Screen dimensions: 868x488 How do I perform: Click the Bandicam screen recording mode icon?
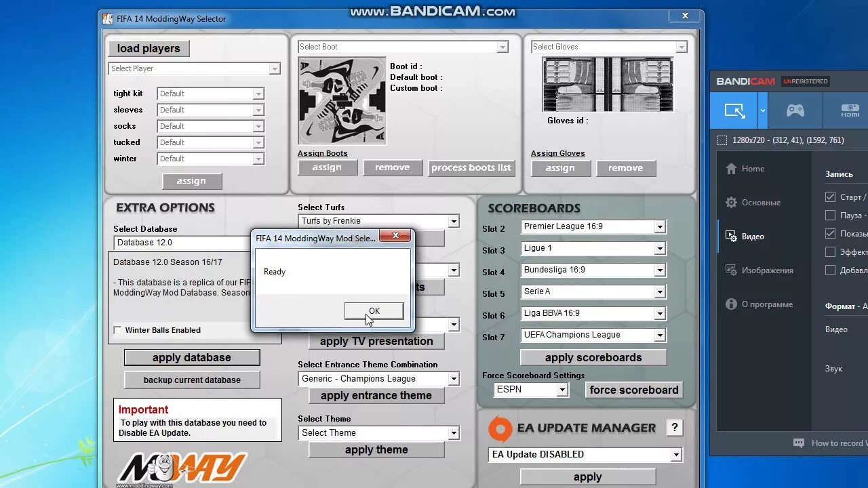point(734,110)
